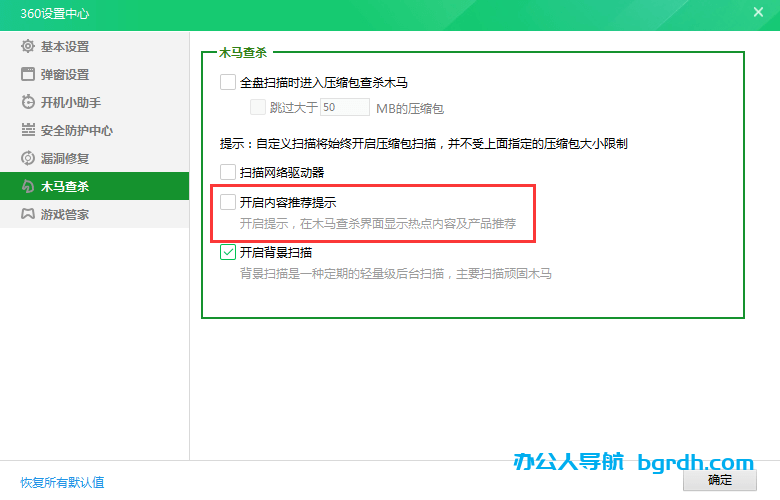
Task: Click the gamepad icon beside 游戏管家
Action: coord(28,214)
